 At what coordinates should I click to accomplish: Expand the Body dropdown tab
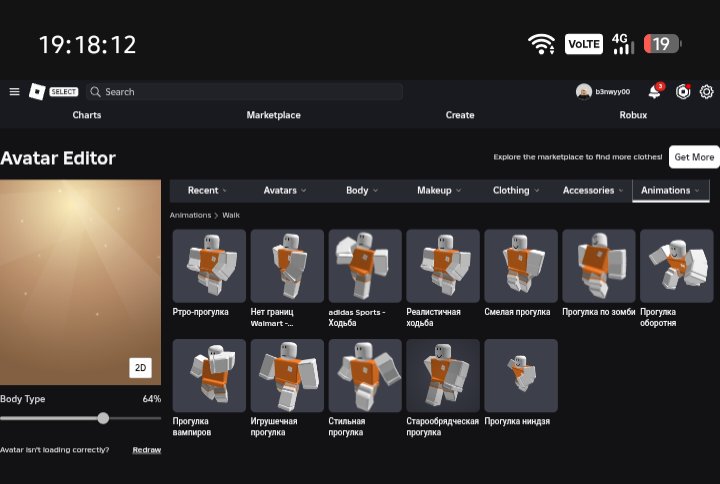362,191
